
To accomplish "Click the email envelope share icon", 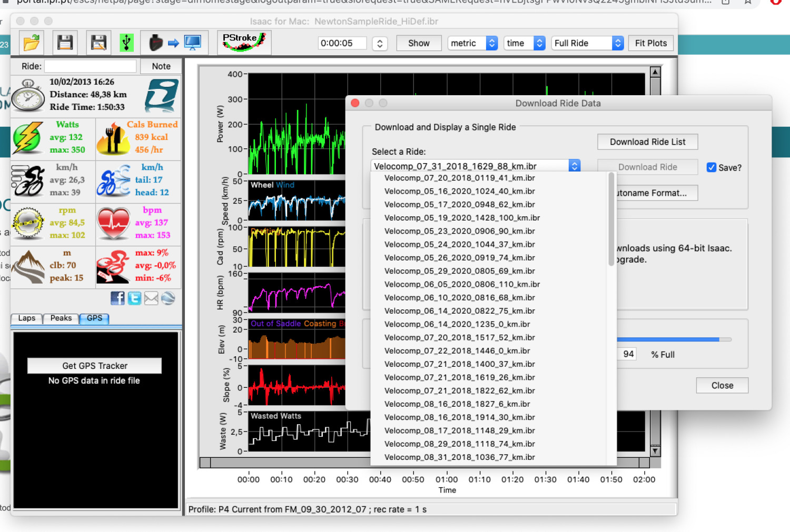I will (x=151, y=298).
